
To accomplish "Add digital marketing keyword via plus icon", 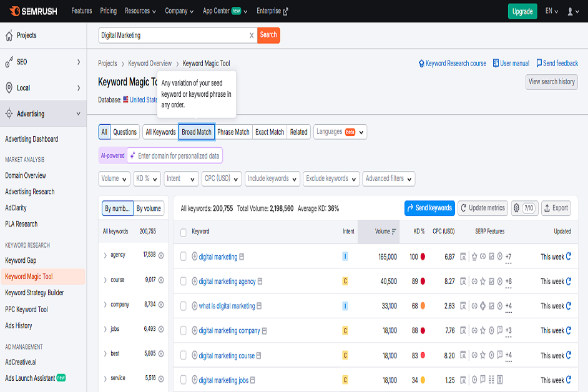I will [195, 257].
